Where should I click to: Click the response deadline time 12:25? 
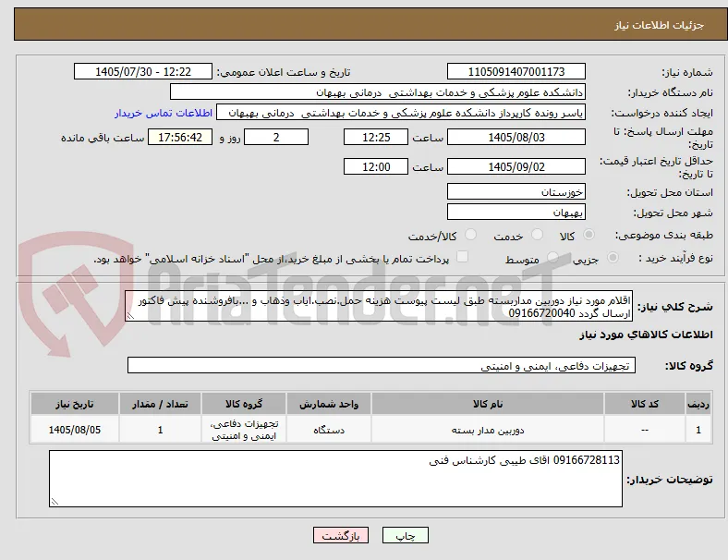click(x=376, y=138)
